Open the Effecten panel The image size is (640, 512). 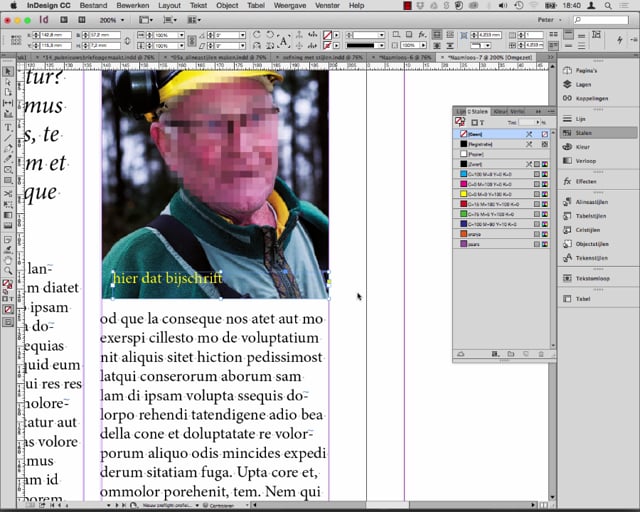tap(586, 182)
